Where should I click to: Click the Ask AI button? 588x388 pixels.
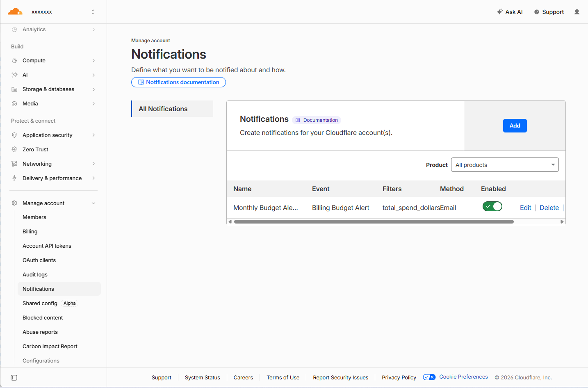pyautogui.click(x=510, y=12)
